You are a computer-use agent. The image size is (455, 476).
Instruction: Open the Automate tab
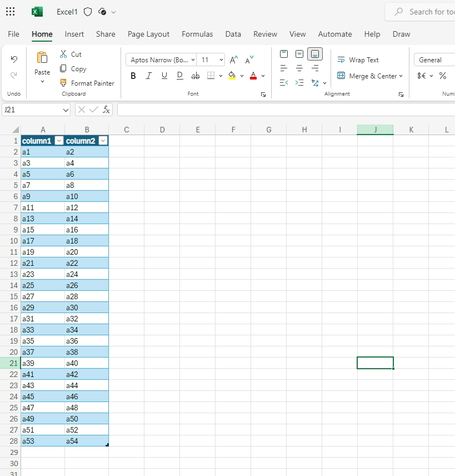click(x=335, y=34)
